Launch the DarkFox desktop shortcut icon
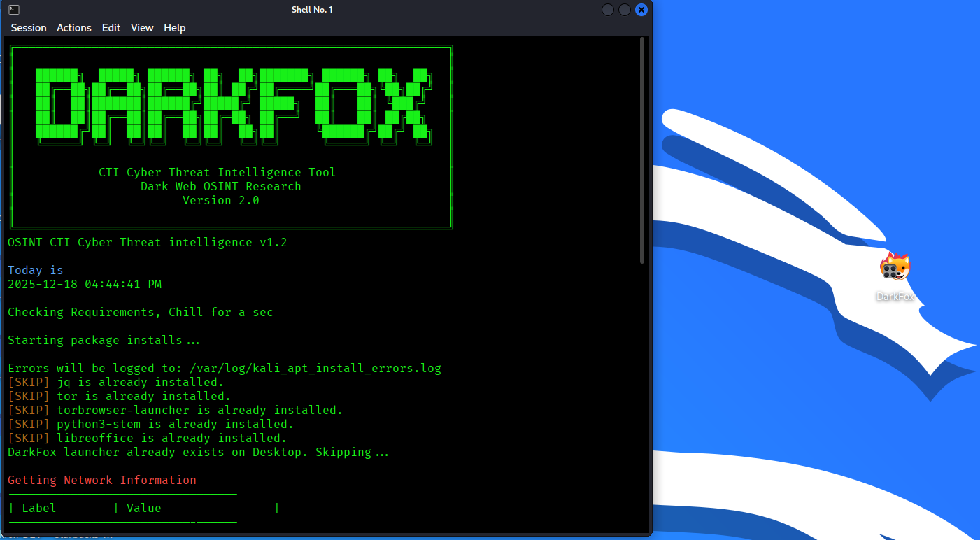 tap(895, 268)
